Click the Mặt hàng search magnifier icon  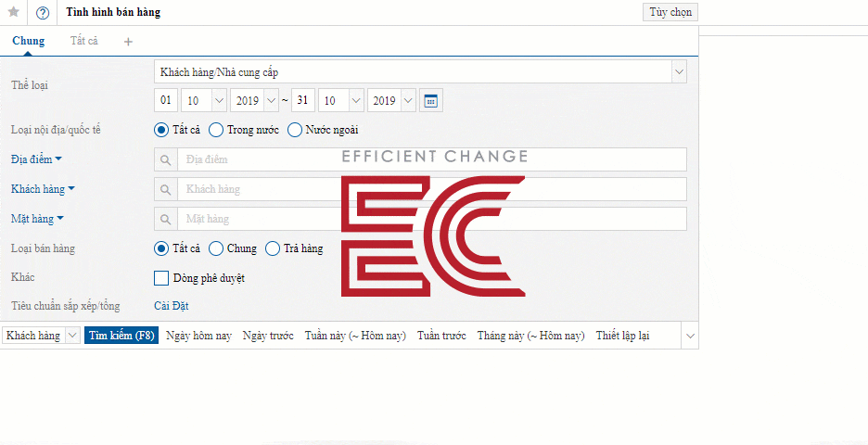165,219
